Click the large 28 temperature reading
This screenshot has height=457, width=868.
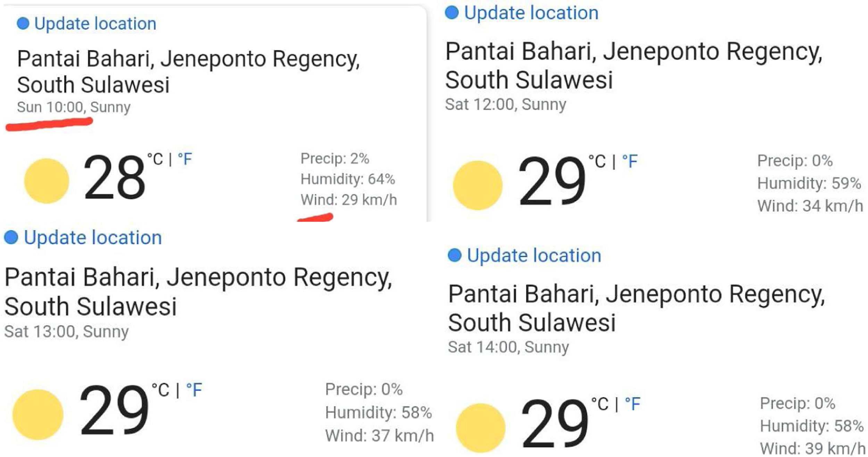click(x=114, y=178)
